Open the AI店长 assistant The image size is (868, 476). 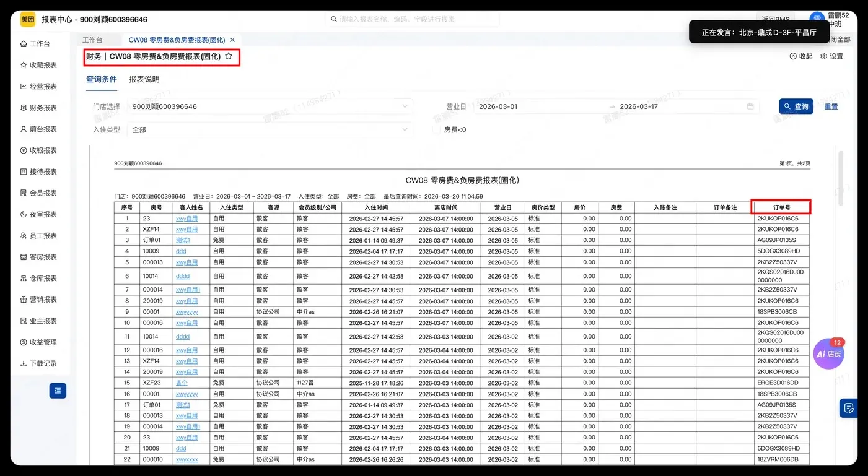pos(828,353)
